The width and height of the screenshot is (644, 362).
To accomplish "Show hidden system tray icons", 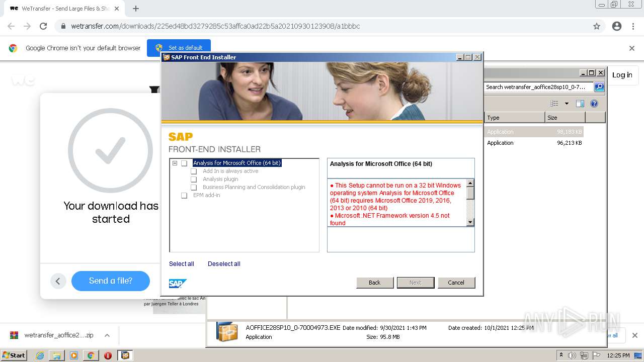I will pyautogui.click(x=561, y=355).
